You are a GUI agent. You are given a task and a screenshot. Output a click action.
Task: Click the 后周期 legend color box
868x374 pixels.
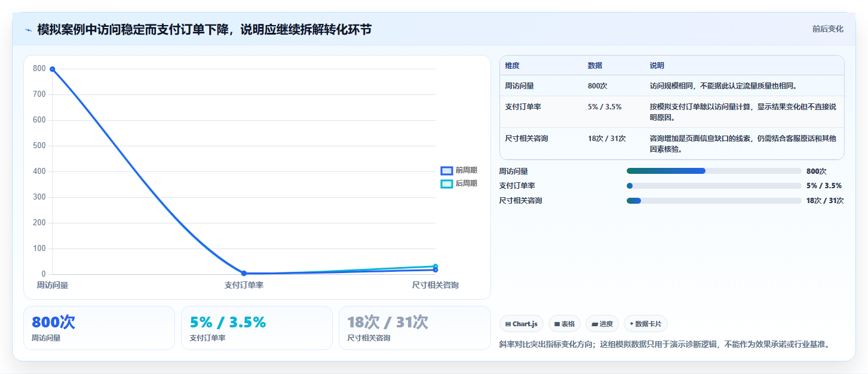pyautogui.click(x=447, y=184)
